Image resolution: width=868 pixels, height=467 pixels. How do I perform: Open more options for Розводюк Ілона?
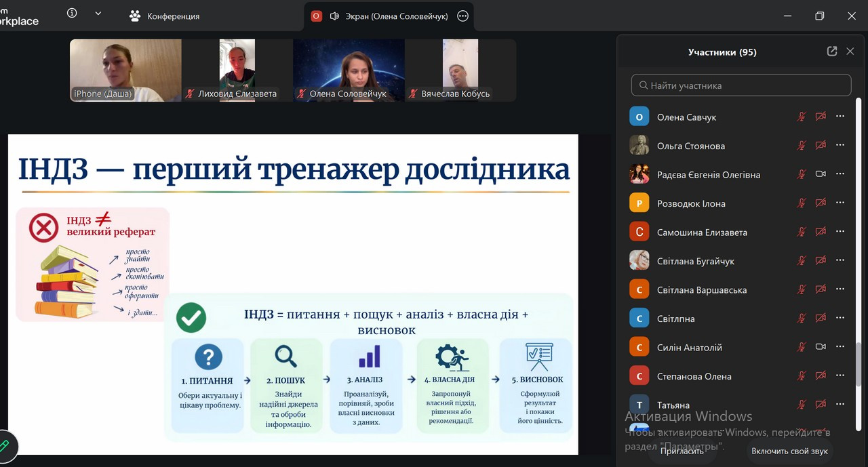click(840, 203)
